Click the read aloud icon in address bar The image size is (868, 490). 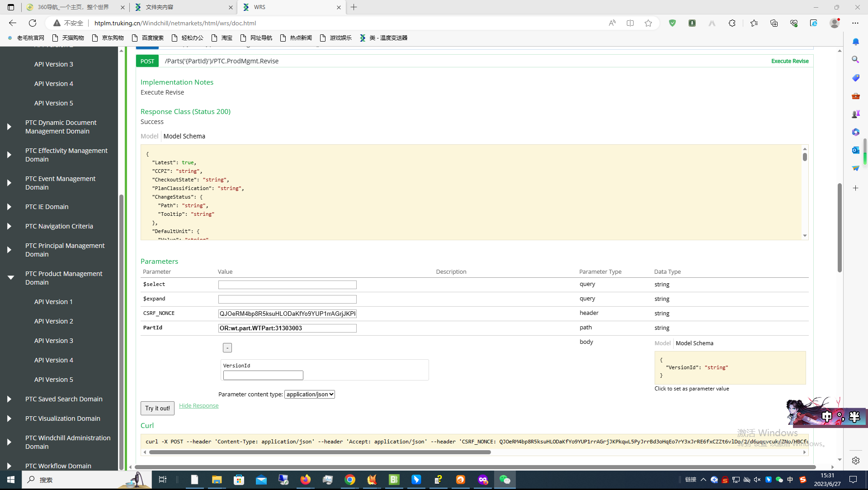[612, 23]
